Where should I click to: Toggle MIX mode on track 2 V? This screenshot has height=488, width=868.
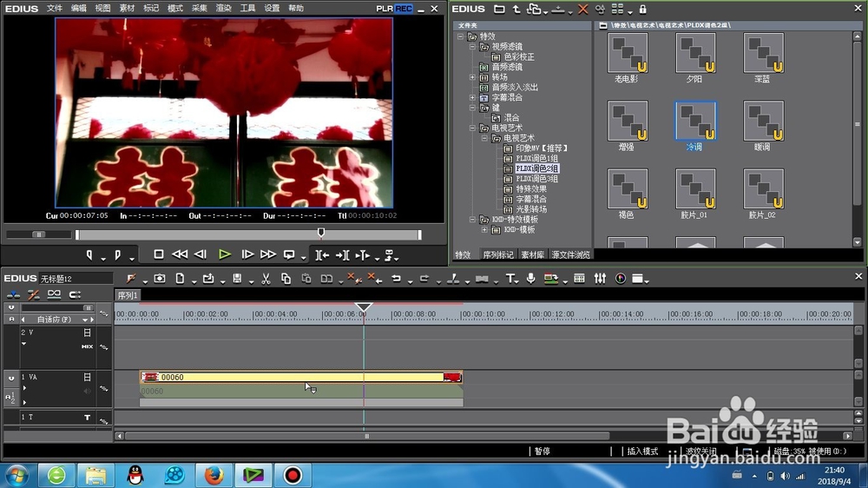87,346
